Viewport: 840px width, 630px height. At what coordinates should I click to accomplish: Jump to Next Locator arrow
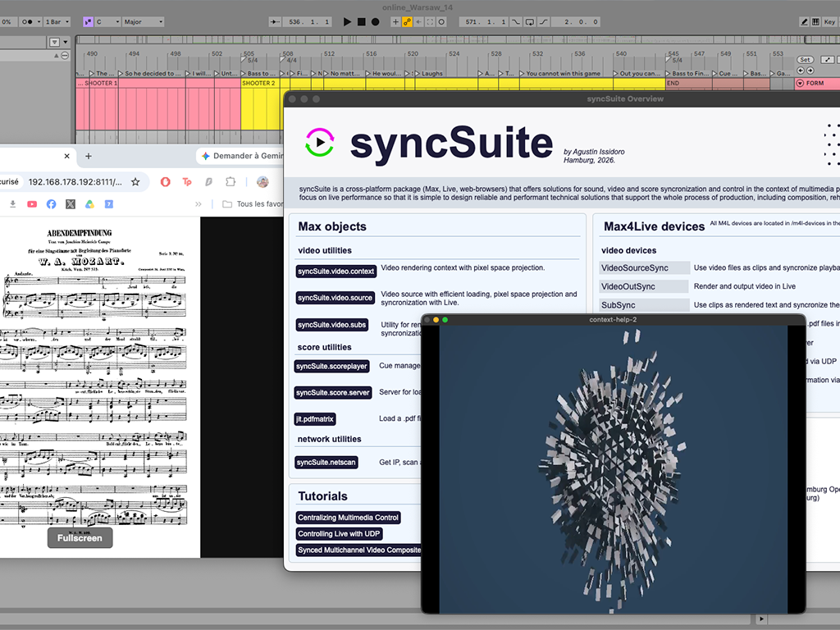coord(810,71)
